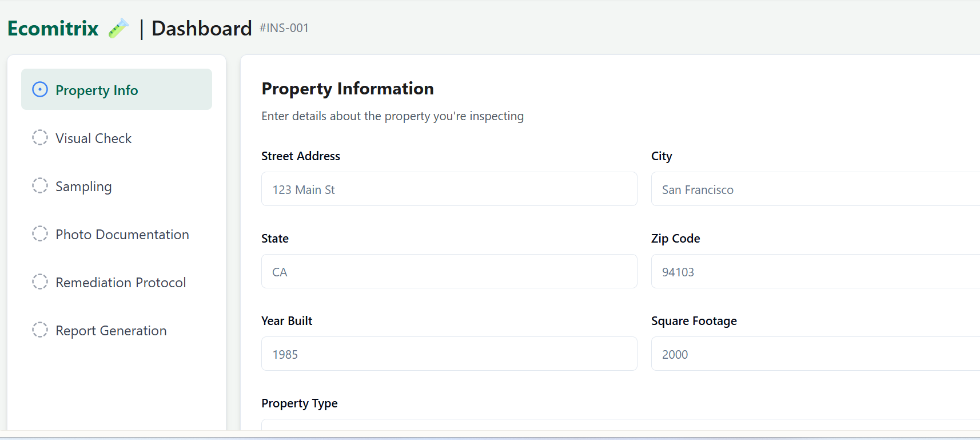Click into the City field
The height and width of the screenshot is (440, 980).
point(816,189)
